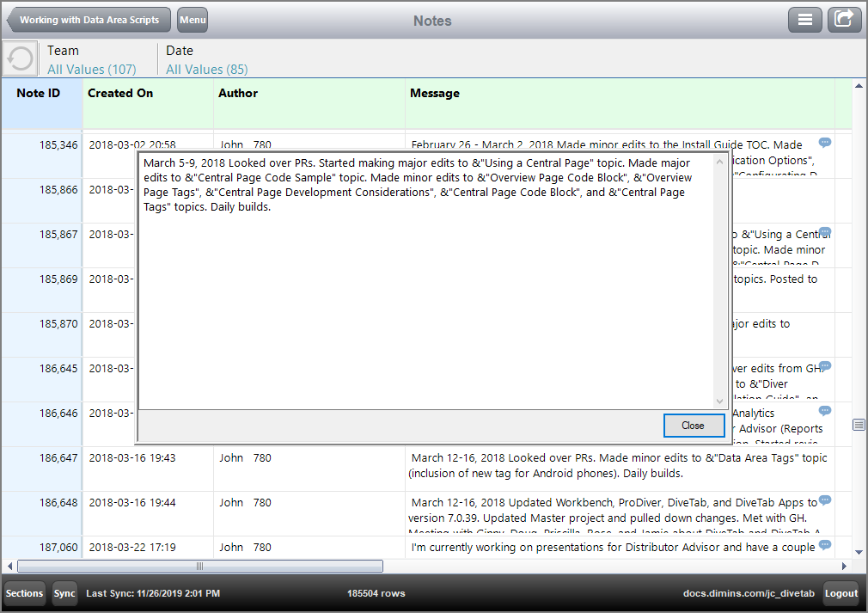Open the comment bubble on note 186,646
868x613 pixels.
(x=824, y=411)
